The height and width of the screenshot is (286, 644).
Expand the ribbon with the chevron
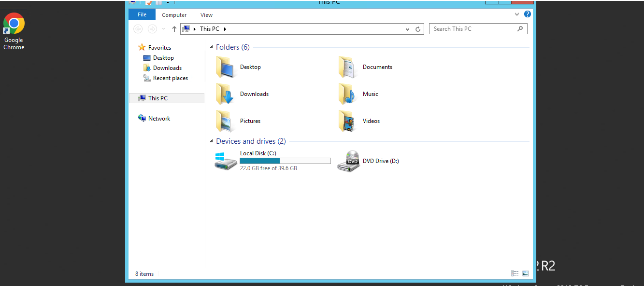pyautogui.click(x=517, y=14)
